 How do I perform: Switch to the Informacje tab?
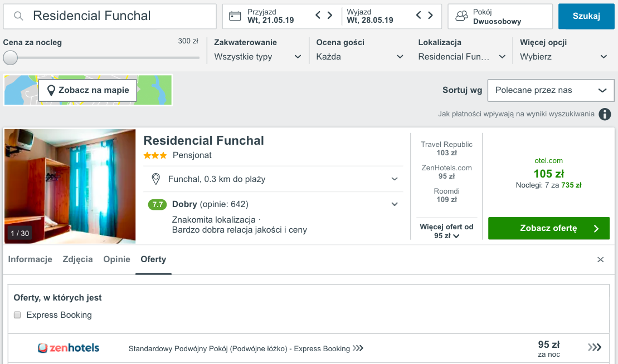pos(30,259)
